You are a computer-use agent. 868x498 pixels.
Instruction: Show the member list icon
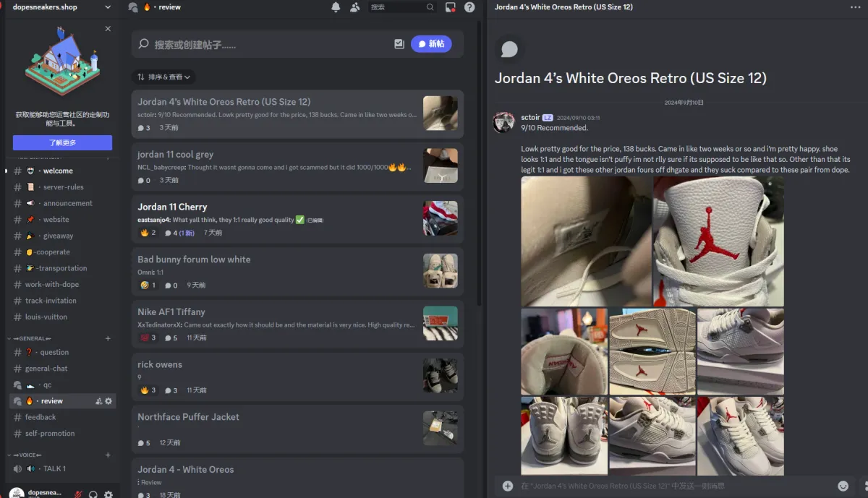point(354,7)
